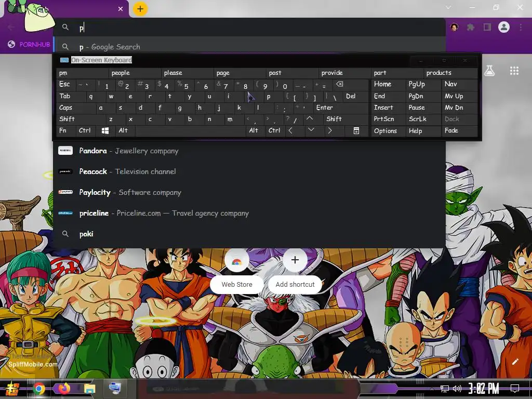Click the Enter key on the keyboard
This screenshot has width=532, height=399.
[341, 108]
